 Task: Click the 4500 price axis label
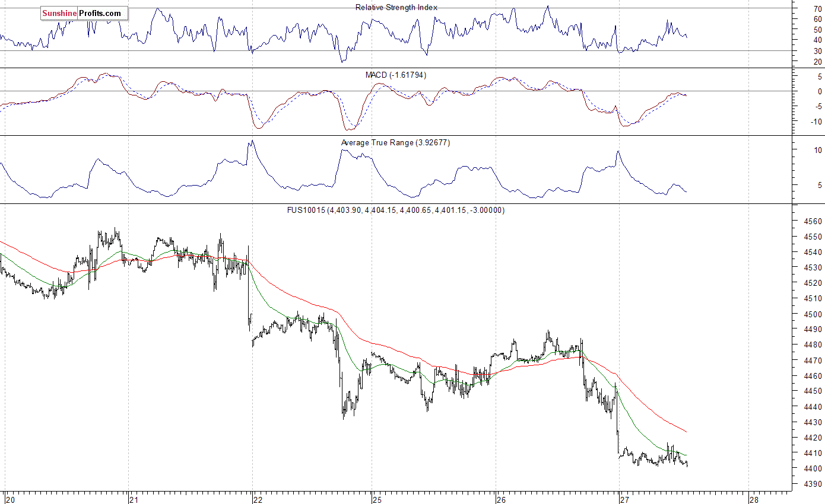click(x=813, y=314)
